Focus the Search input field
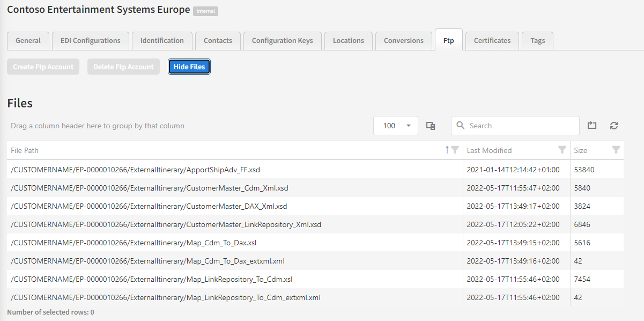 point(520,126)
